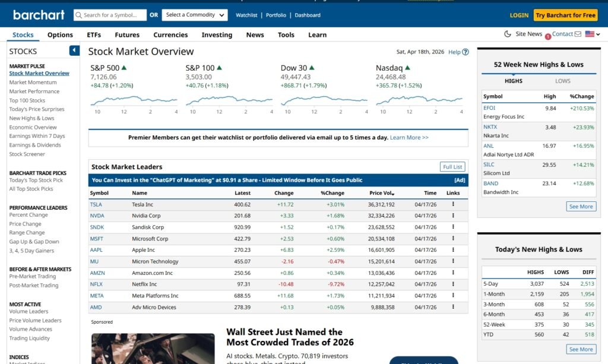Open the Select a Commodity dropdown
Viewport: 608px width, 364px height.
195,15
